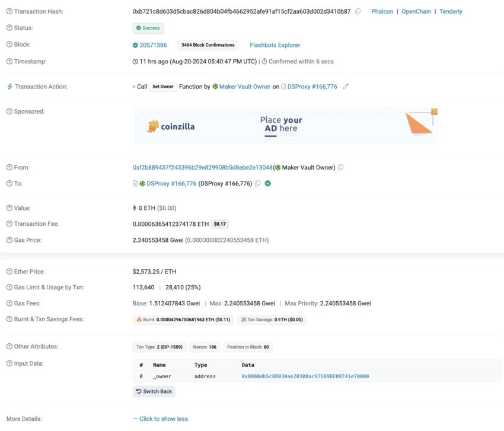Click the '0.00006365412374178 ETH' fee value
This screenshot has width=504, height=431.
point(170,224)
